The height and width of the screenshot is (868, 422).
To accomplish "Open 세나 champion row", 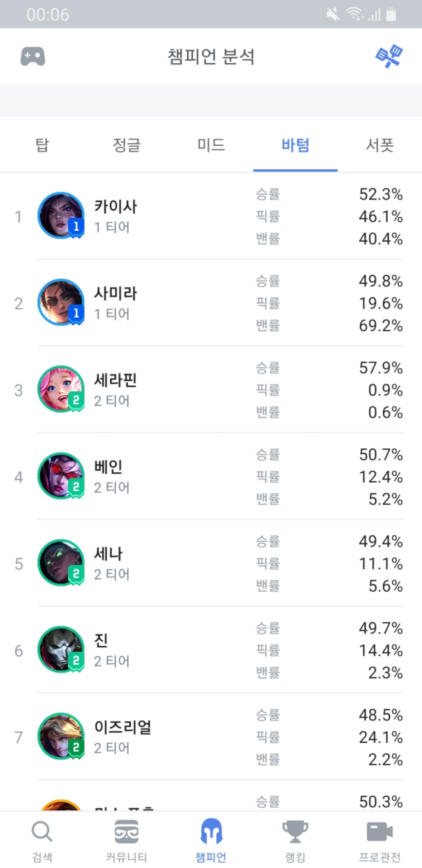I will (211, 563).
